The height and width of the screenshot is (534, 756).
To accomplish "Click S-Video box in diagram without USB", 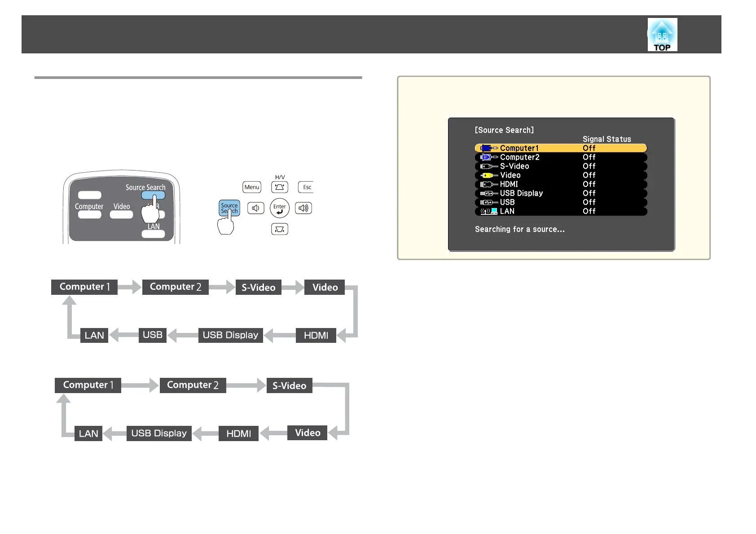I will click(x=290, y=385).
